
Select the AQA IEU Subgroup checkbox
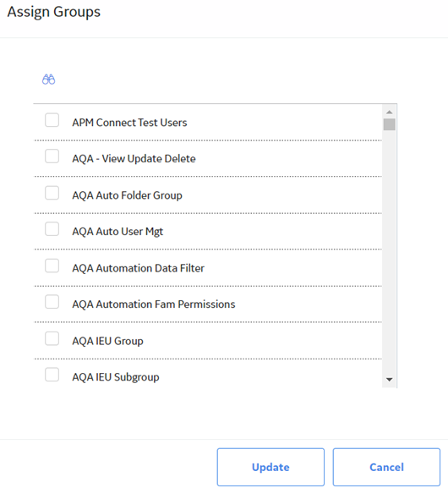click(52, 375)
